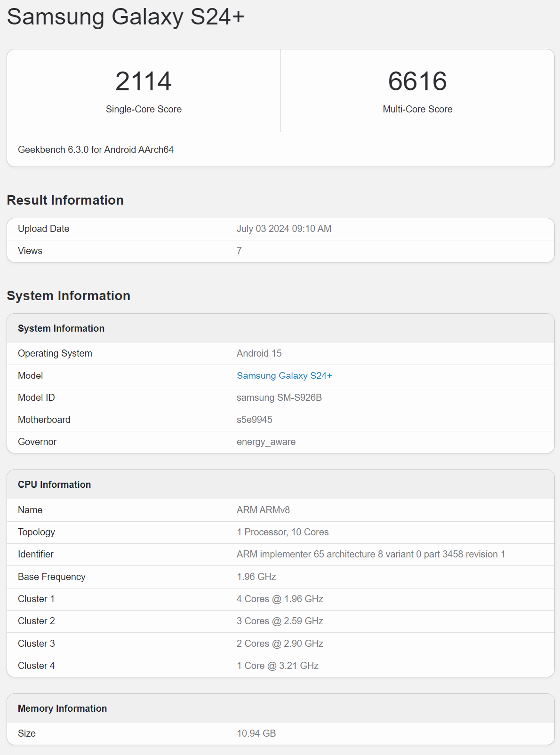Click the upload date July 03 2024 value
Image resolution: width=560 pixels, height=755 pixels.
pyautogui.click(x=284, y=229)
